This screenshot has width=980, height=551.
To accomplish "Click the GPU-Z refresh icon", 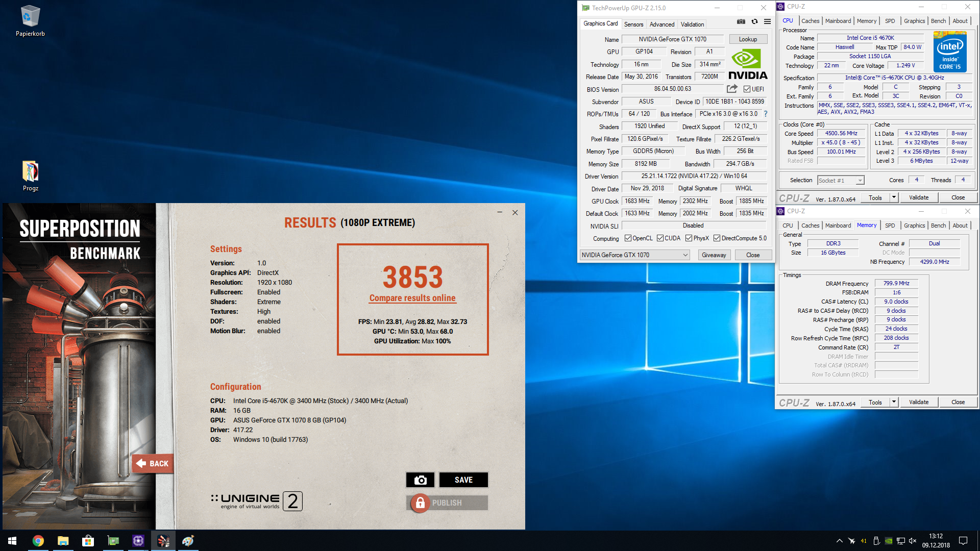I will point(754,21).
